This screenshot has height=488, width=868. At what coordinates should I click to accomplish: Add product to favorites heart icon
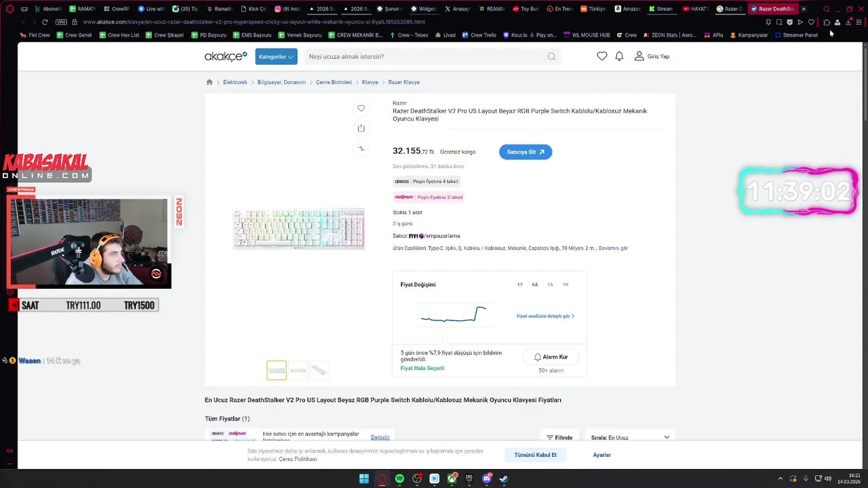[361, 108]
